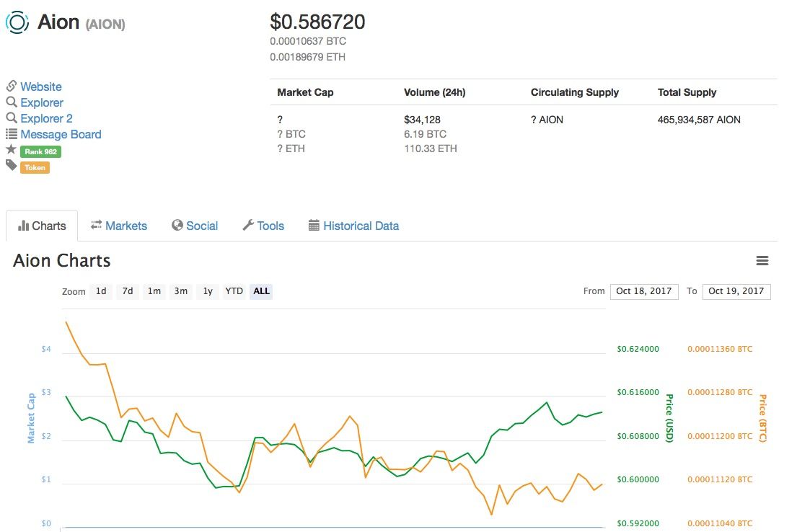
Task: Open the Message Board link
Action: pos(61,134)
